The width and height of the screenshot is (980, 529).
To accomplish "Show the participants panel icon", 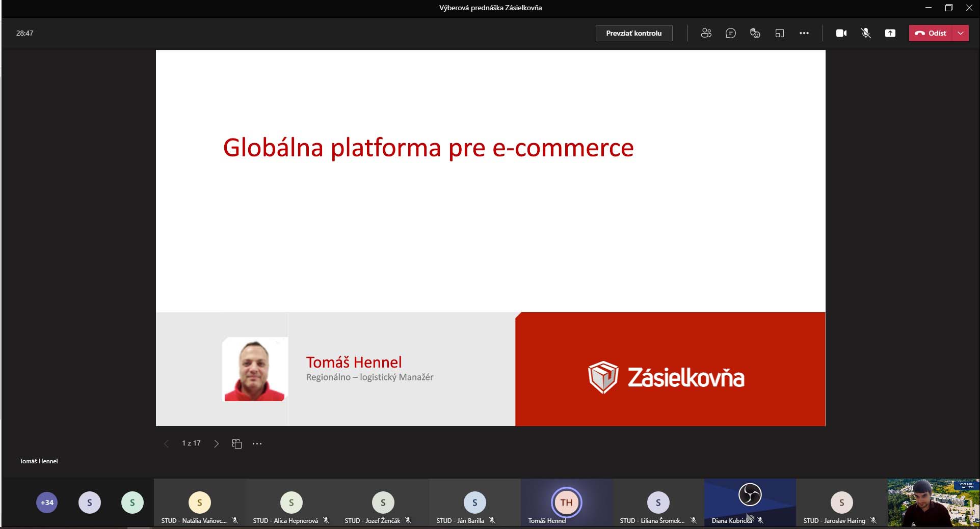I will point(706,33).
